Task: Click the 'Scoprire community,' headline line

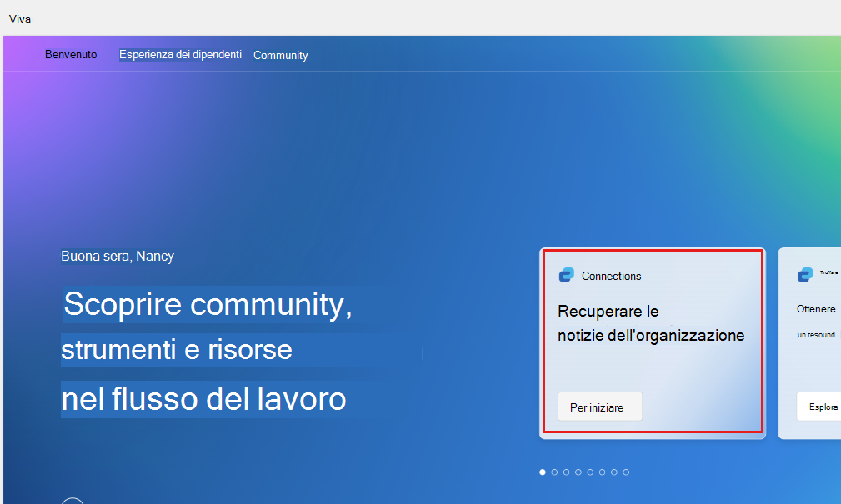Action: (x=208, y=305)
